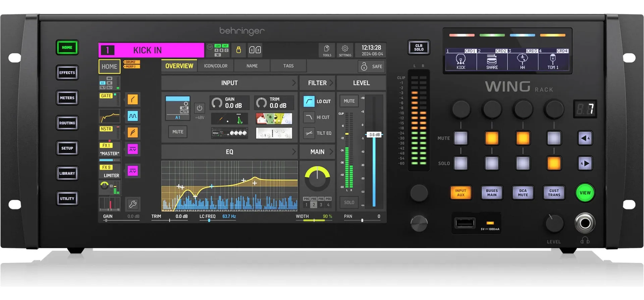Click the A1 input source box

tap(178, 108)
